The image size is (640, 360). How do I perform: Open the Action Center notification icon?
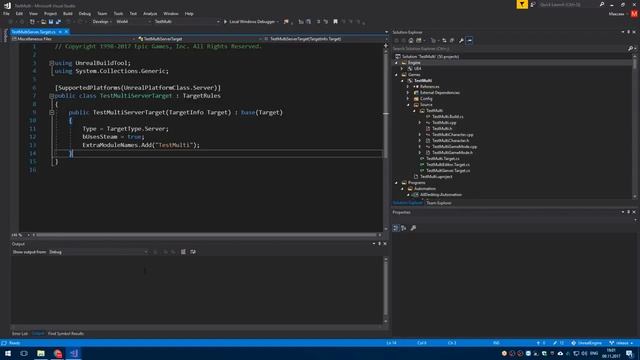(x=630, y=353)
